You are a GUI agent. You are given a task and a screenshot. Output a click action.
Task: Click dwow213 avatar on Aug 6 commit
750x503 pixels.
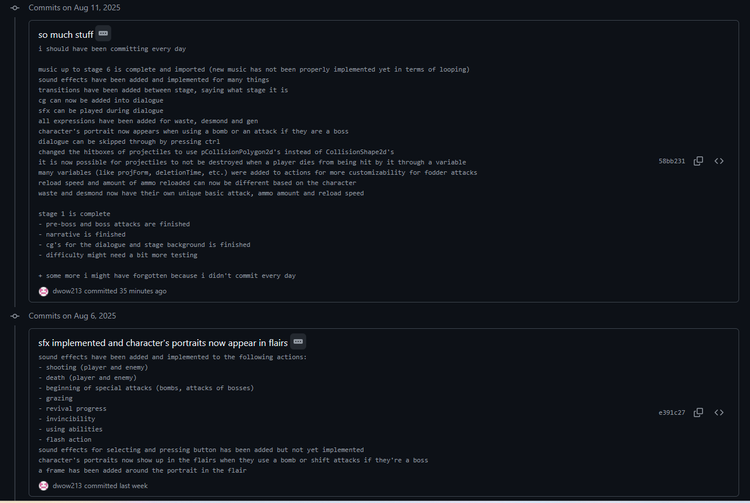click(x=44, y=486)
